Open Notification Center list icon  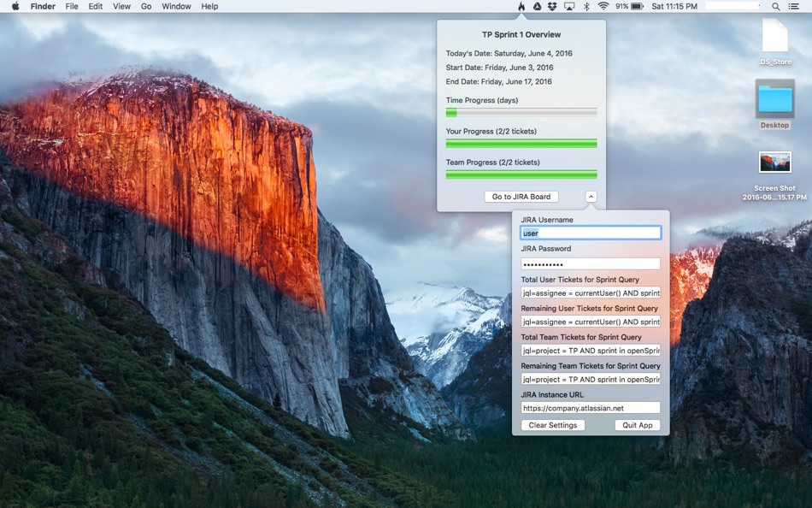(793, 6)
